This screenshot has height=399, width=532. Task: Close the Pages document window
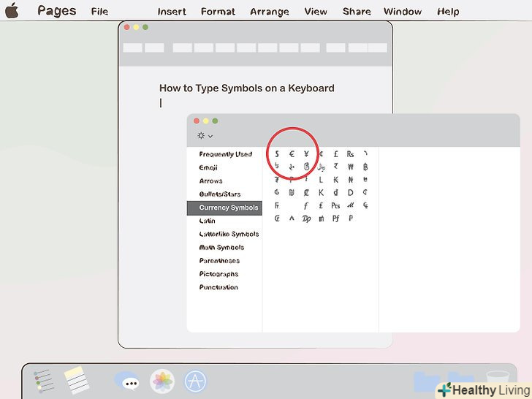point(127,27)
